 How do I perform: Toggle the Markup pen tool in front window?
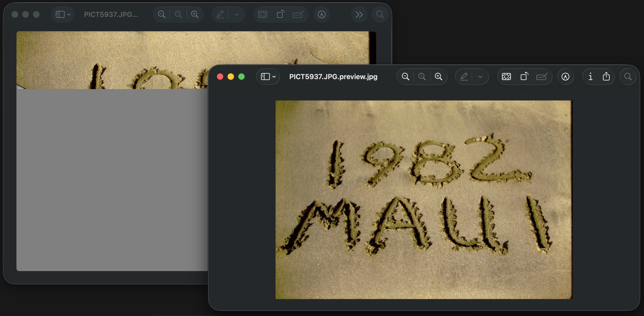point(464,76)
